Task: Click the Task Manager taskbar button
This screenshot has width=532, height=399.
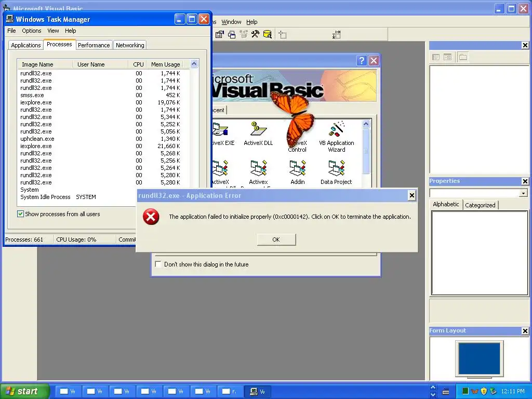Action: (x=258, y=391)
